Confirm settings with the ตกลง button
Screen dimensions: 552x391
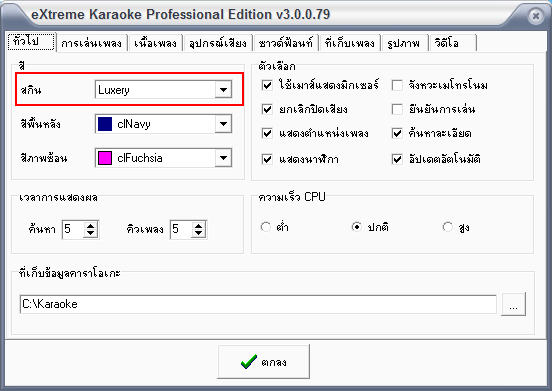pyautogui.click(x=264, y=361)
